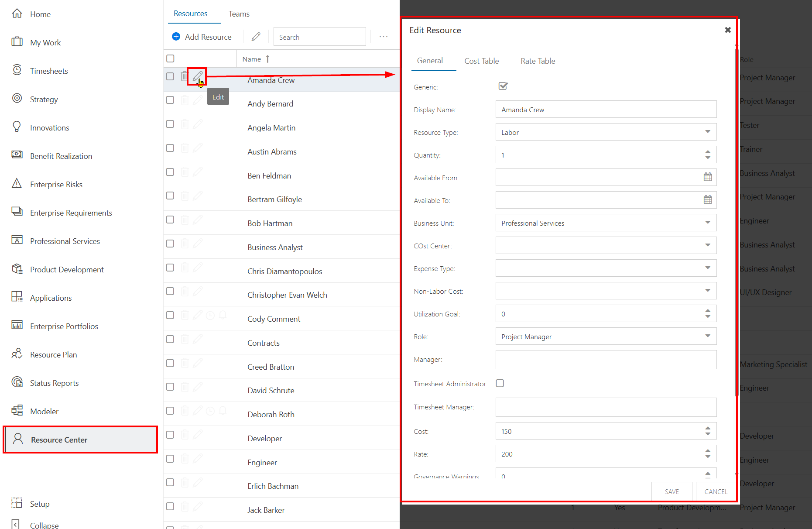
Task: Tick the checkbox for Andy Bernard
Action: tap(170, 100)
